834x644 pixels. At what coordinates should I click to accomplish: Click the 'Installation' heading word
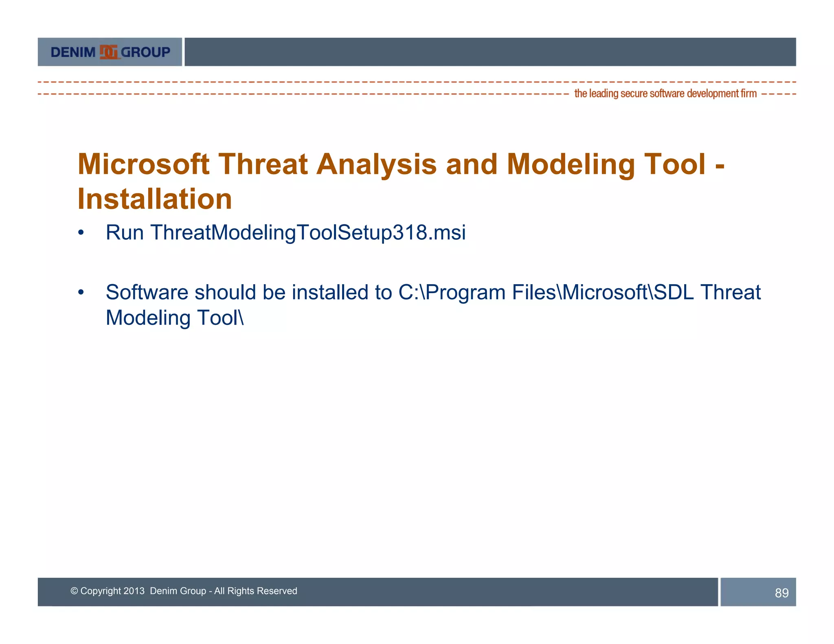coord(155,199)
